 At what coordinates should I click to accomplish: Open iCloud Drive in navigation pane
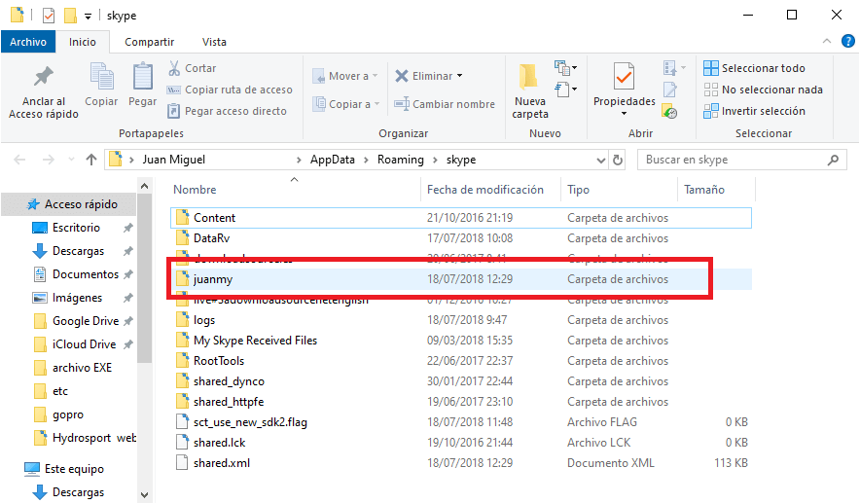75,344
